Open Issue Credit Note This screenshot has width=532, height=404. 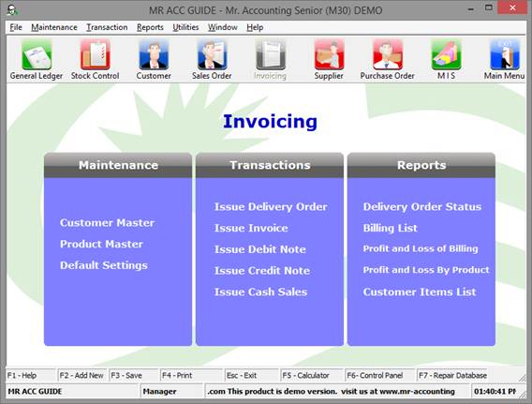coord(262,271)
